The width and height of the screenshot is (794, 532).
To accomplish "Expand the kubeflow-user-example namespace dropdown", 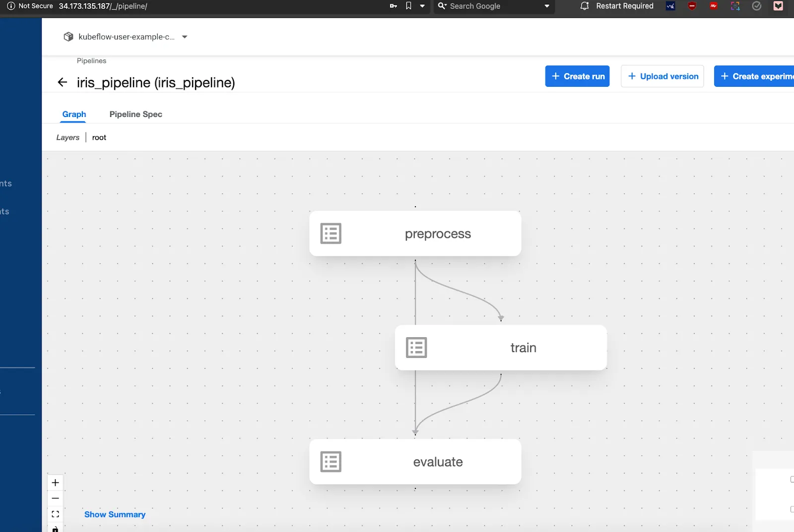I will 185,37.
